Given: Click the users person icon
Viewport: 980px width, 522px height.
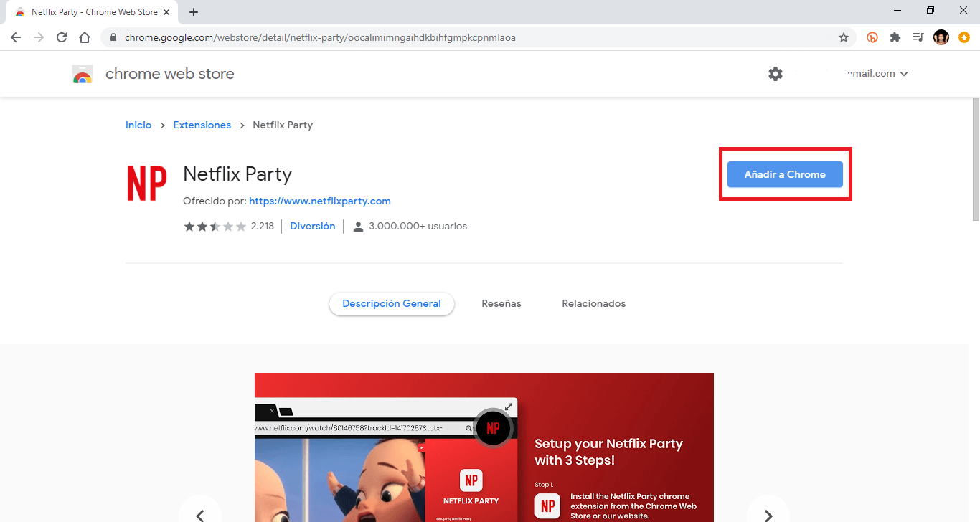Looking at the screenshot, I should pos(358,227).
